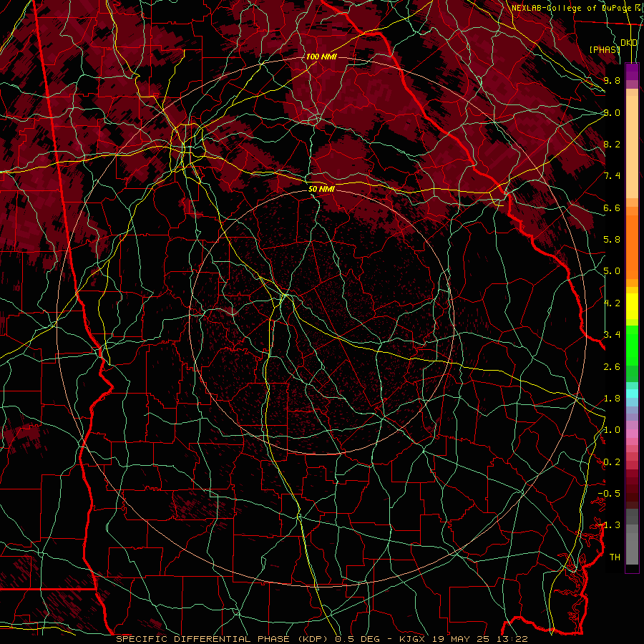Click the 0.2 scale label

(612, 462)
